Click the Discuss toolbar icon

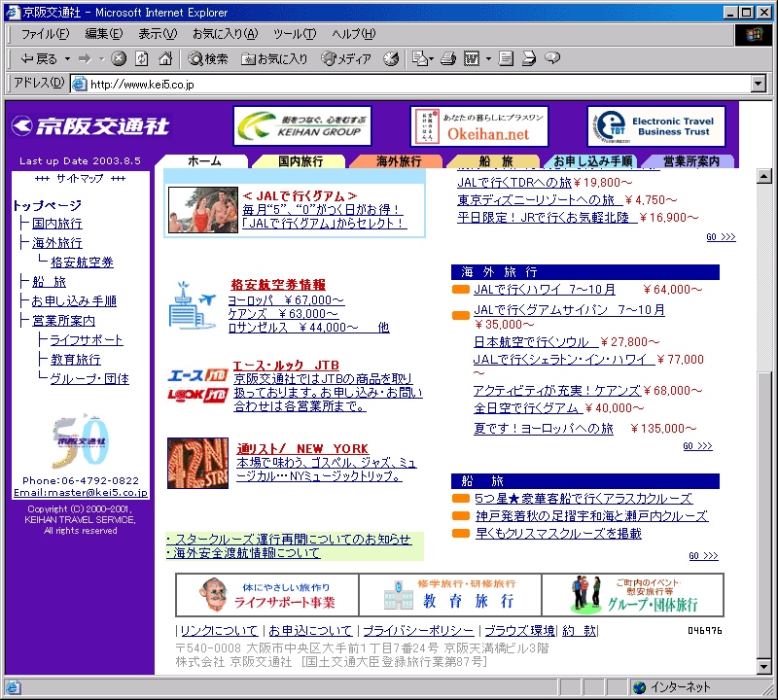506,59
